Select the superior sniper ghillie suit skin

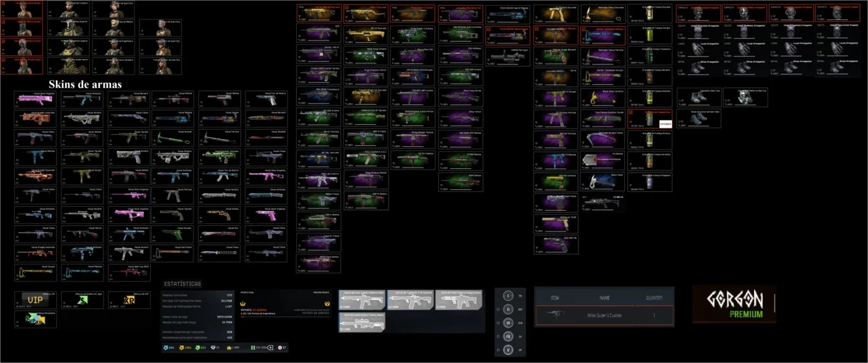(69, 66)
